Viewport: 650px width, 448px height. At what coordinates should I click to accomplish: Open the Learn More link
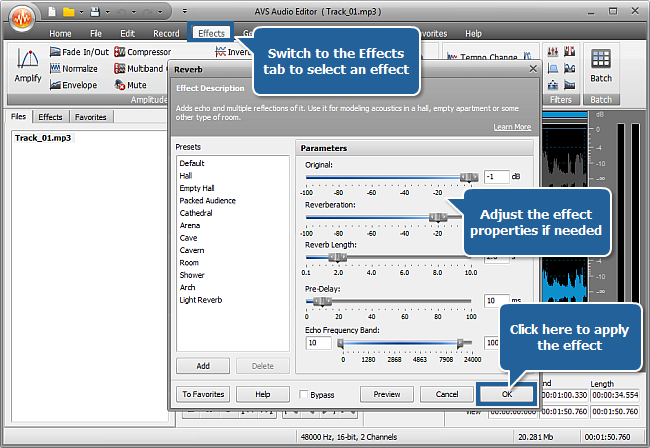[x=512, y=127]
